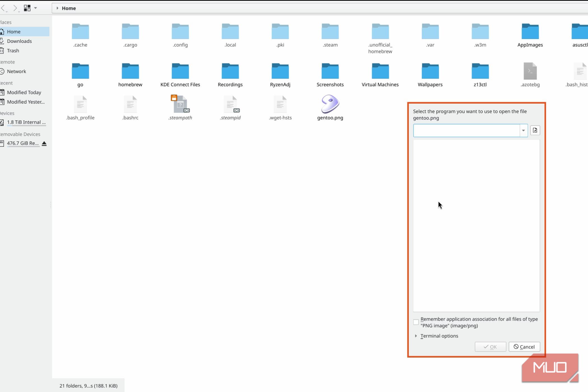This screenshot has height=392, width=588.
Task: Open Network in the sidebar
Action: (17, 71)
